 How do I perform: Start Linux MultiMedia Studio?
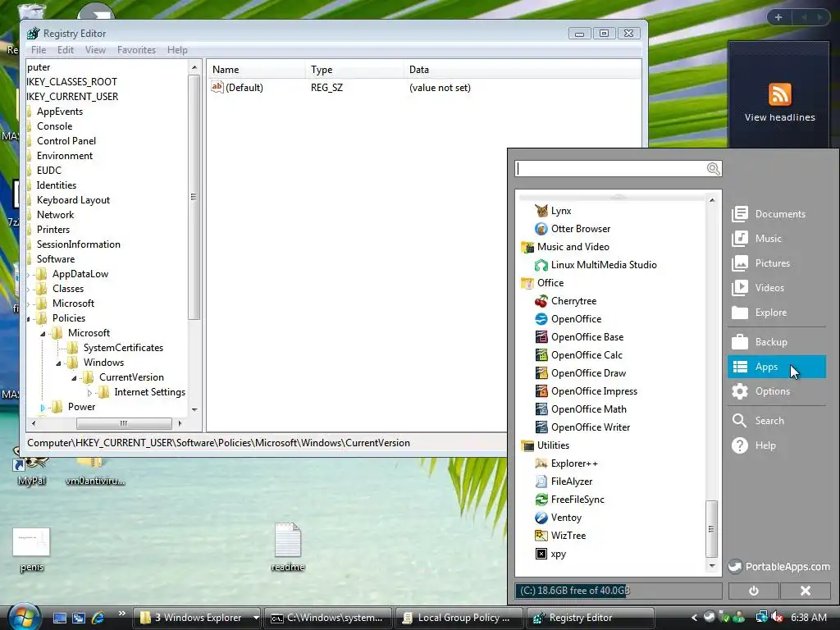click(x=596, y=265)
